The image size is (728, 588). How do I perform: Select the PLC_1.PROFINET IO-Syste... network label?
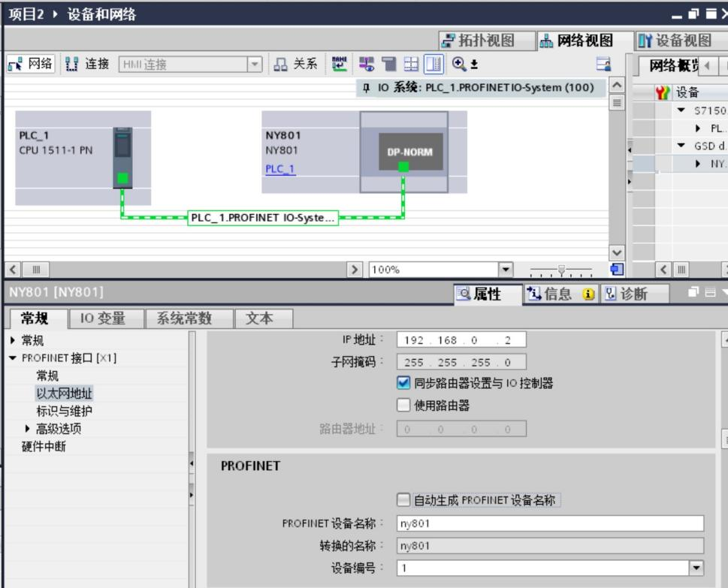coord(263,218)
